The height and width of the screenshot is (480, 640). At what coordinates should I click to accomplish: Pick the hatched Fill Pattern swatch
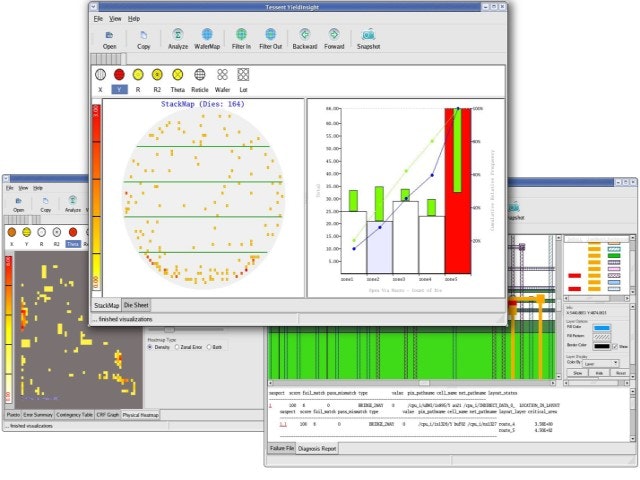tap(602, 337)
